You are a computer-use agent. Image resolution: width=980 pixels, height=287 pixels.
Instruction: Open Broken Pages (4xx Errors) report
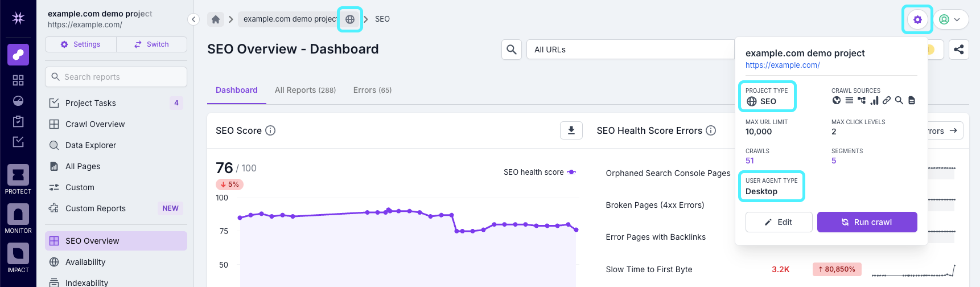(655, 205)
